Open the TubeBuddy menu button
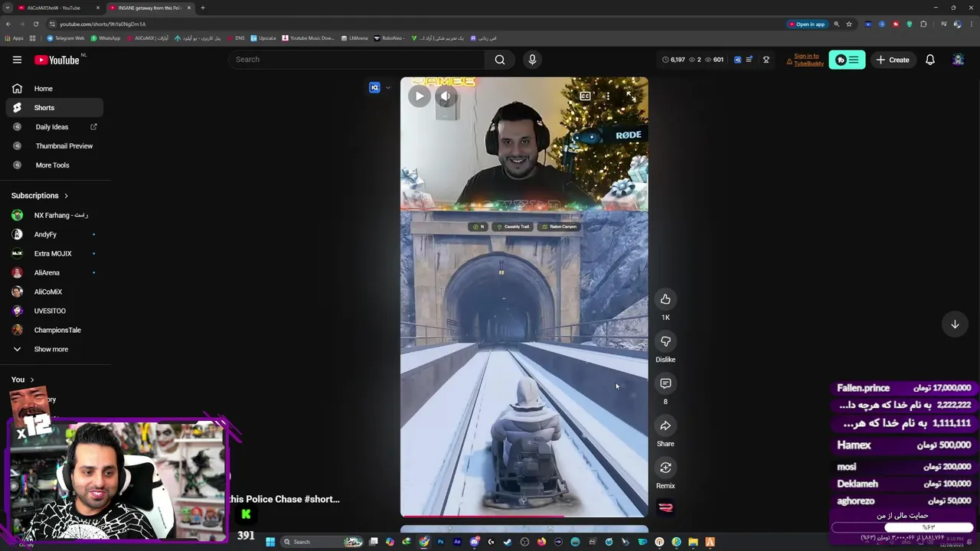Image resolution: width=980 pixels, height=551 pixels. 847,60
